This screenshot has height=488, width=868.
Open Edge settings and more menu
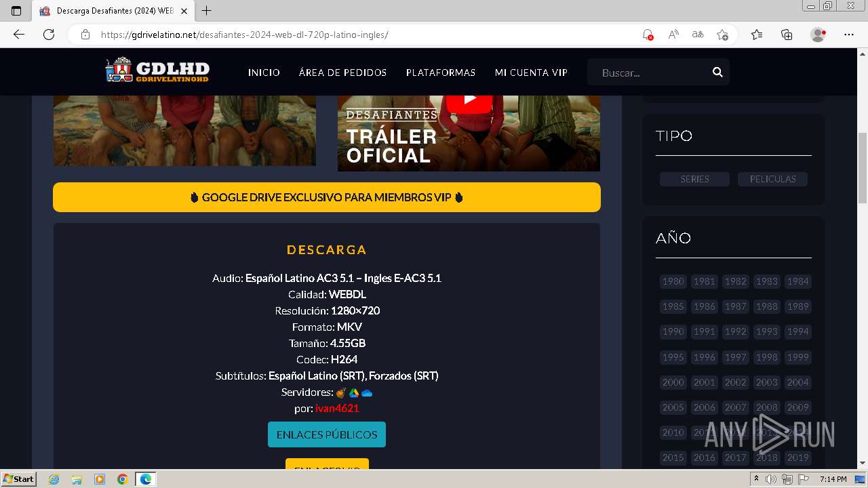(x=849, y=35)
